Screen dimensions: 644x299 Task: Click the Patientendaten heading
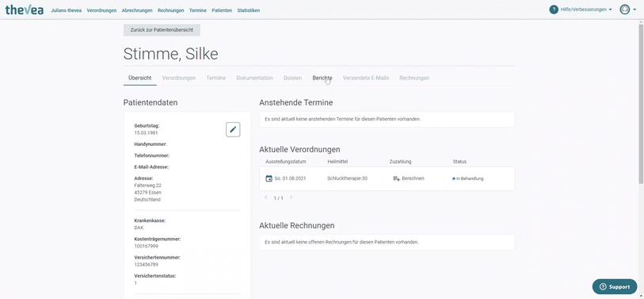[x=151, y=102]
